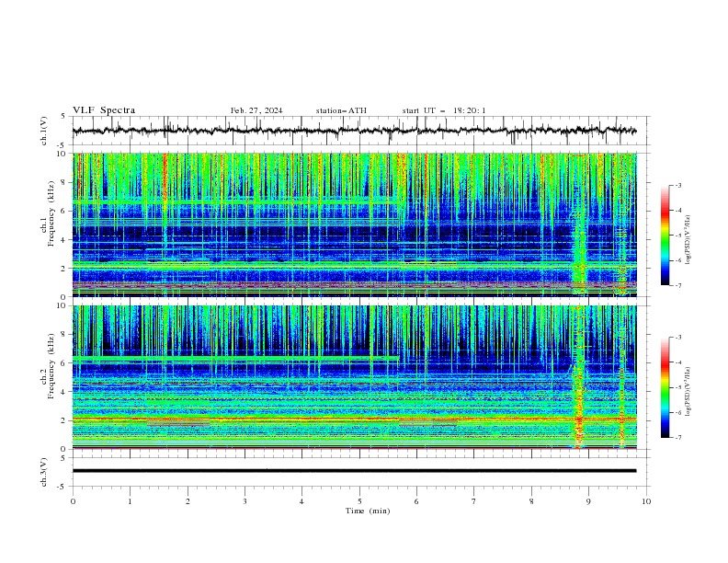Click the date 'Feb. 27, 2024'

[x=256, y=110]
